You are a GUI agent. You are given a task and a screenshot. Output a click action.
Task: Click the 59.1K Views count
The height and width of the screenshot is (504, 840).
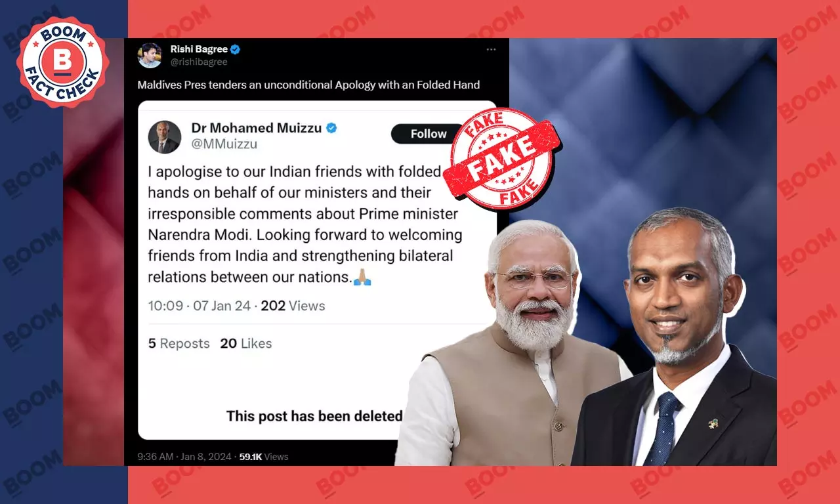pos(264,457)
